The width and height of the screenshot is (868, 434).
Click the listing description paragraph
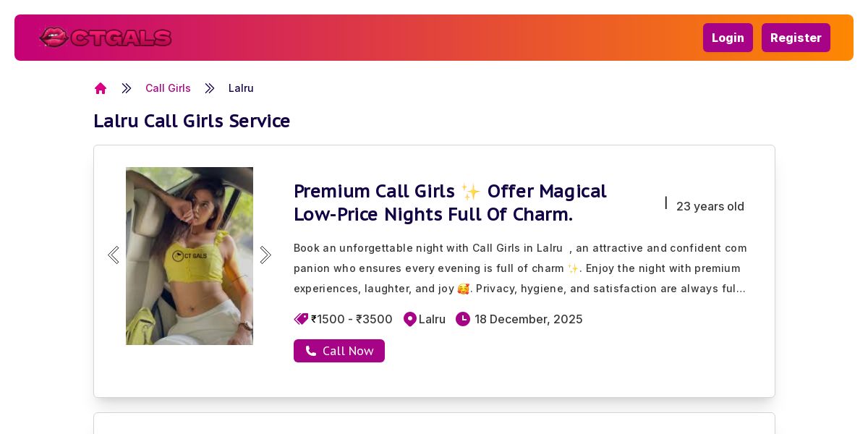520,268
